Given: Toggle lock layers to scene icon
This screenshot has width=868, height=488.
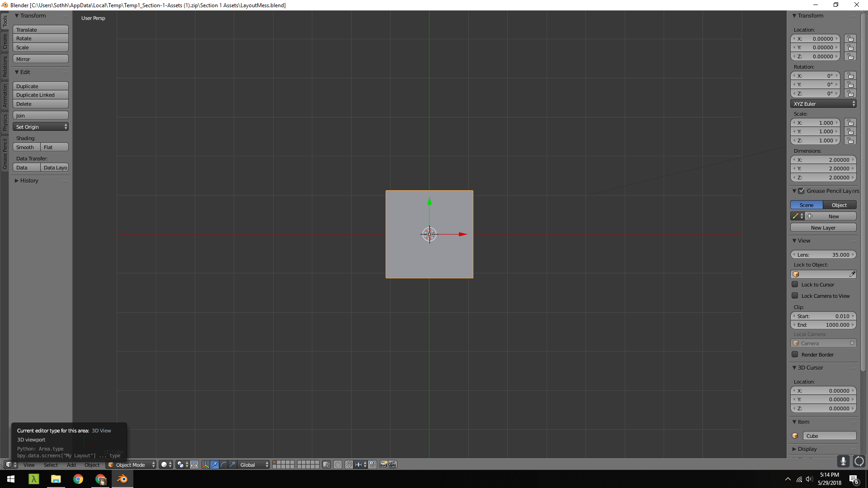Looking at the screenshot, I should pos(326,465).
